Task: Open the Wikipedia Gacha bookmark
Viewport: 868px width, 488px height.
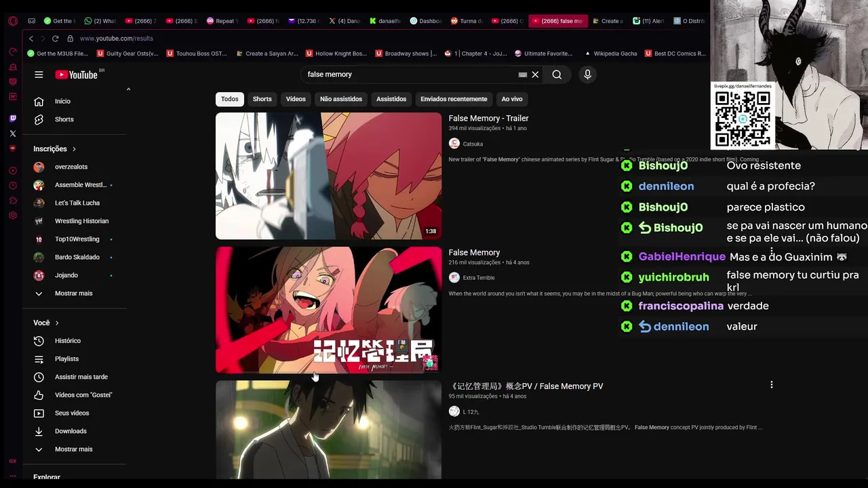Action: [610, 54]
